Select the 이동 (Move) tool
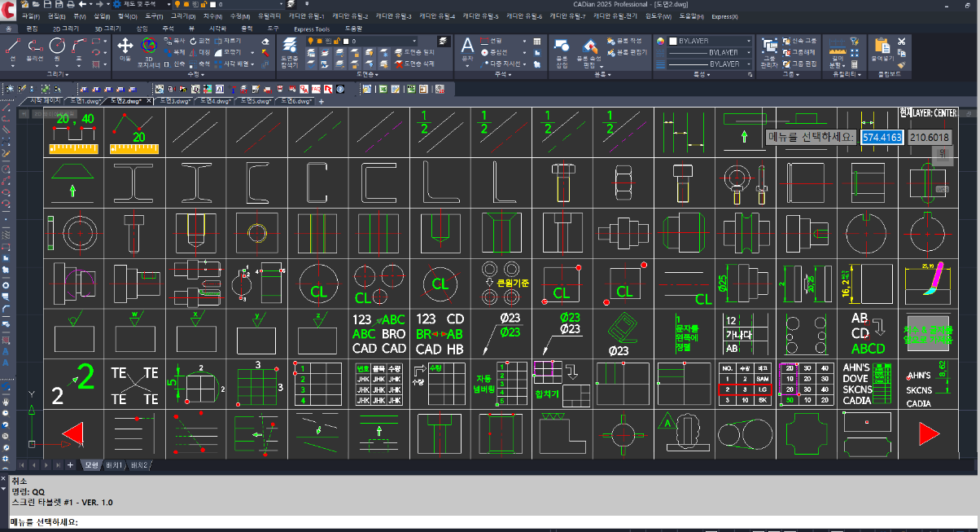 coord(125,48)
